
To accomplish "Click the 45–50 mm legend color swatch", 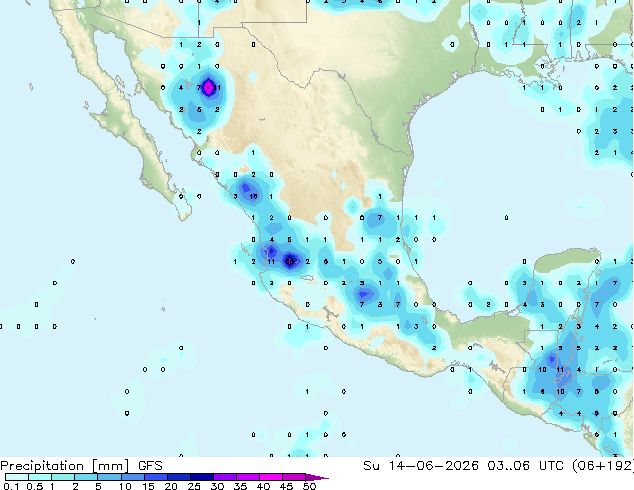I will click(x=294, y=477).
